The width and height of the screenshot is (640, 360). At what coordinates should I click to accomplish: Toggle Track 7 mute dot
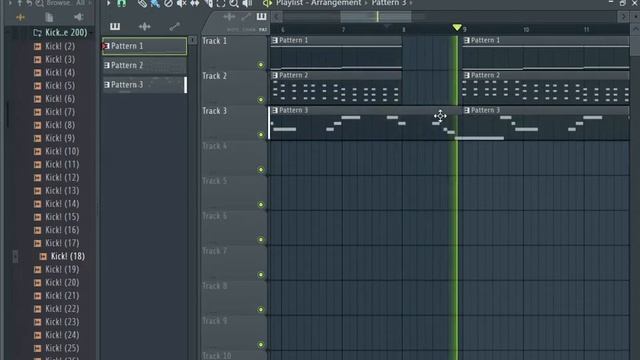pyautogui.click(x=261, y=275)
